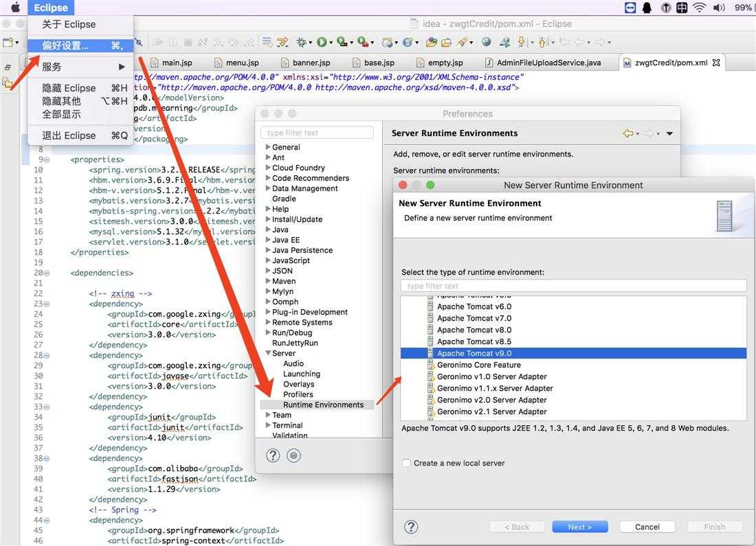Screen dimensions: 756x546
Task: Switch to the AdminFileUploadService.java tab
Action: [544, 62]
